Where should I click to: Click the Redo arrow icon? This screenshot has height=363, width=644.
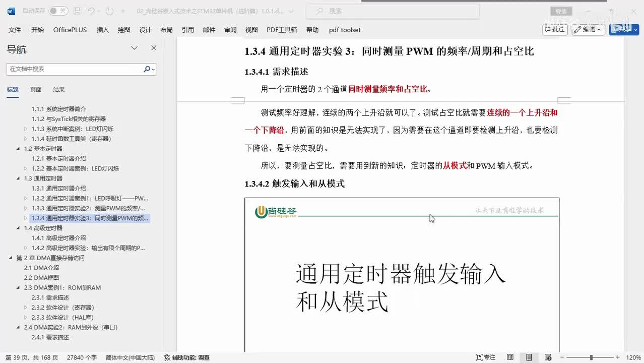(109, 11)
